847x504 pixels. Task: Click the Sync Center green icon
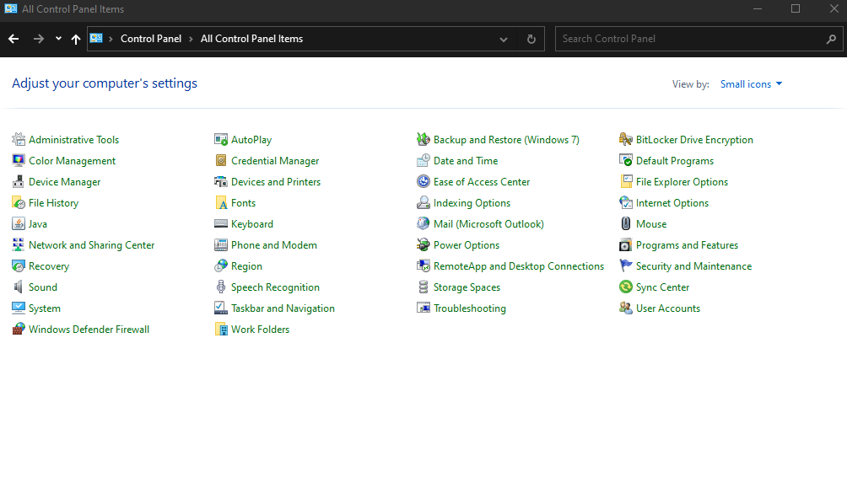click(625, 287)
